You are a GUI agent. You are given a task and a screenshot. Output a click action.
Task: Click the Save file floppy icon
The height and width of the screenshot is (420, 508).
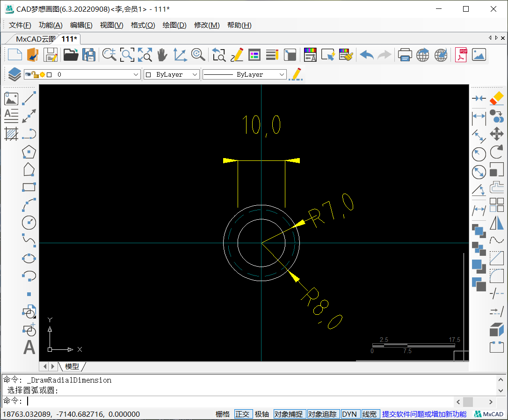[x=50, y=54]
